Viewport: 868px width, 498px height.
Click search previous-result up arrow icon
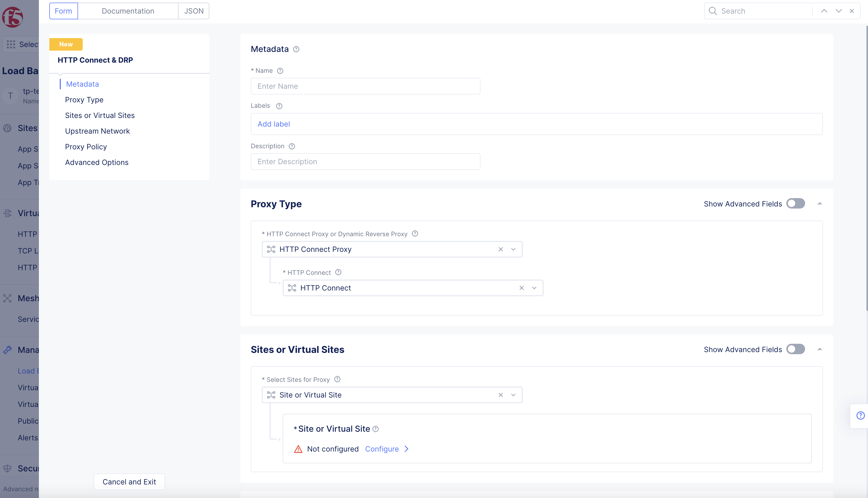(x=824, y=11)
